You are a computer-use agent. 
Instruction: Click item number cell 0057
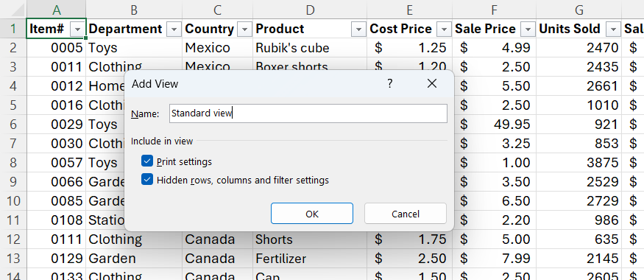coord(57,162)
